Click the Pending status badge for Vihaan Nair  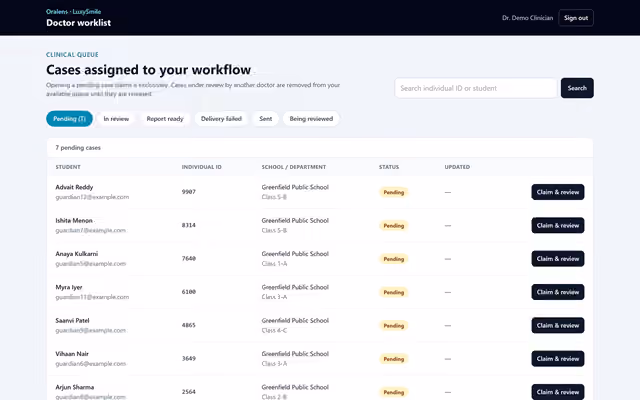(x=393, y=359)
